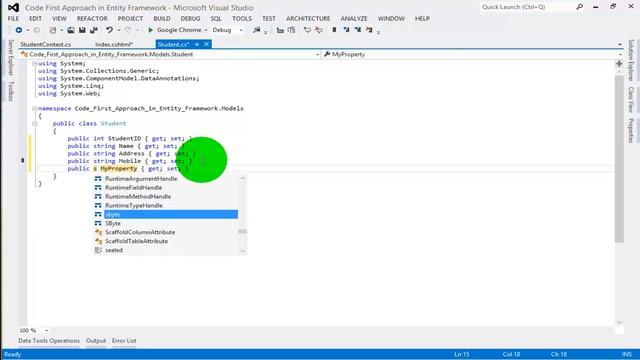Open the Data Tools Operations tab
The height and width of the screenshot is (360, 640).
[x=49, y=341]
